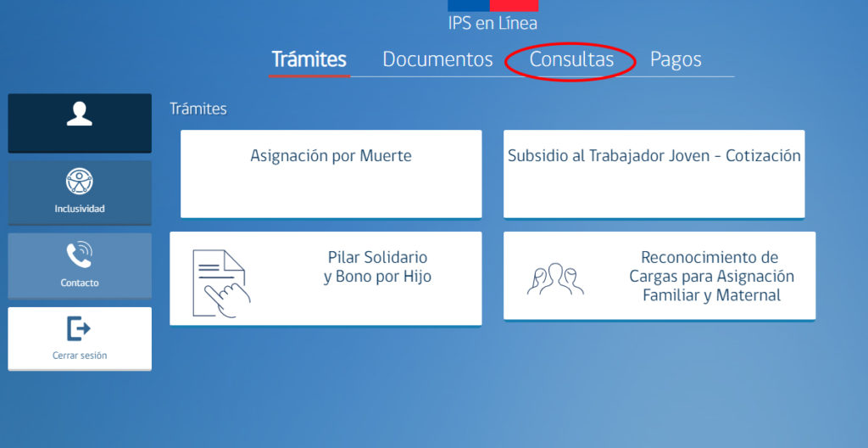Switch to the Trámites tab
The height and width of the screenshot is (448, 868).
(x=309, y=59)
